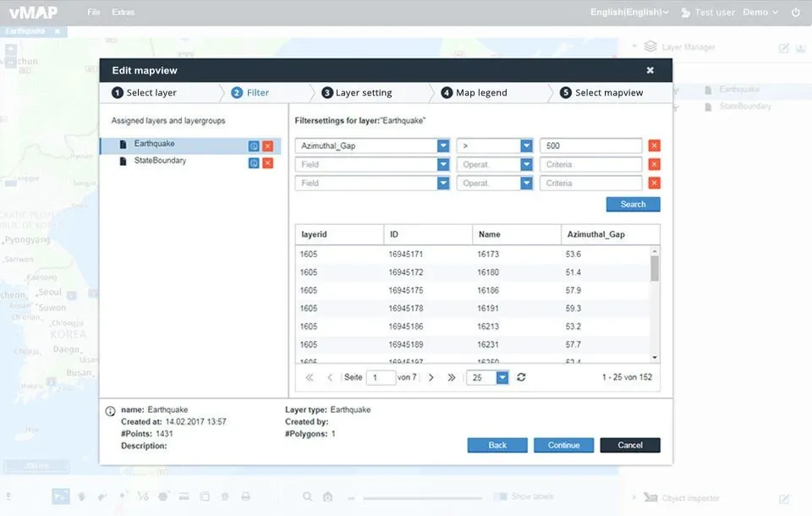Go to step 2 Filter

pos(250,93)
